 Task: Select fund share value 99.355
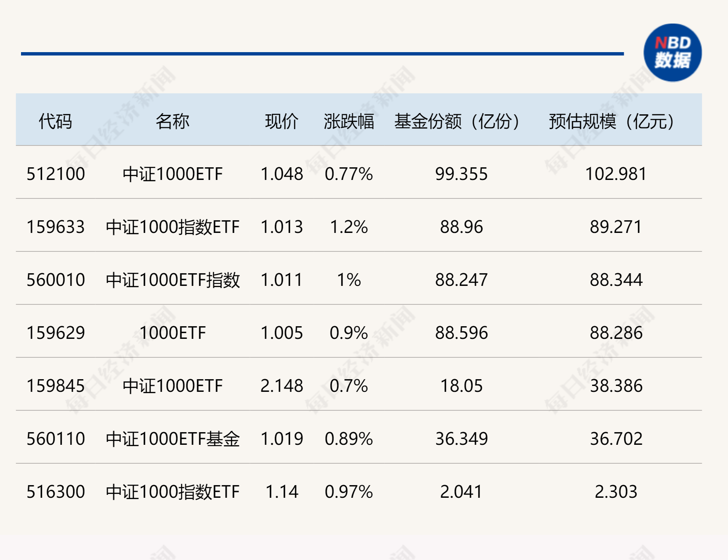(461, 174)
